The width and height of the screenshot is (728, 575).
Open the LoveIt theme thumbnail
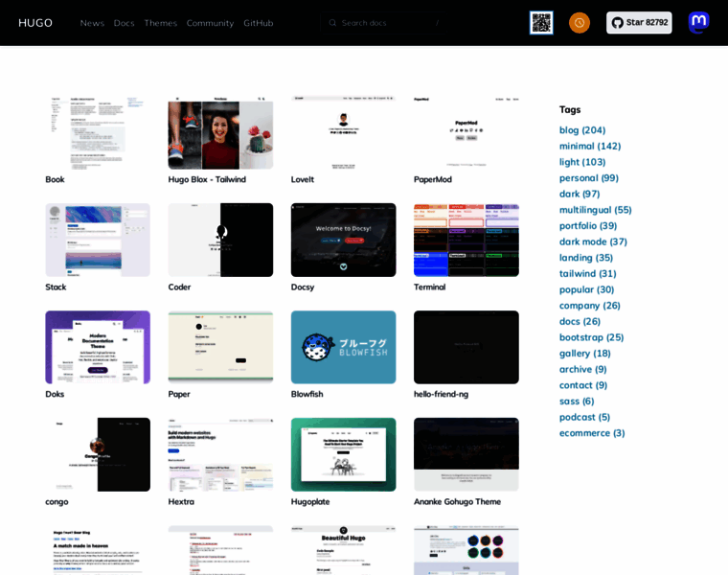click(344, 133)
